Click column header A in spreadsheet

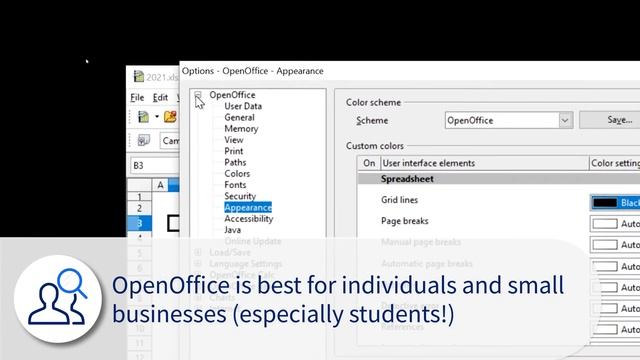(160, 185)
